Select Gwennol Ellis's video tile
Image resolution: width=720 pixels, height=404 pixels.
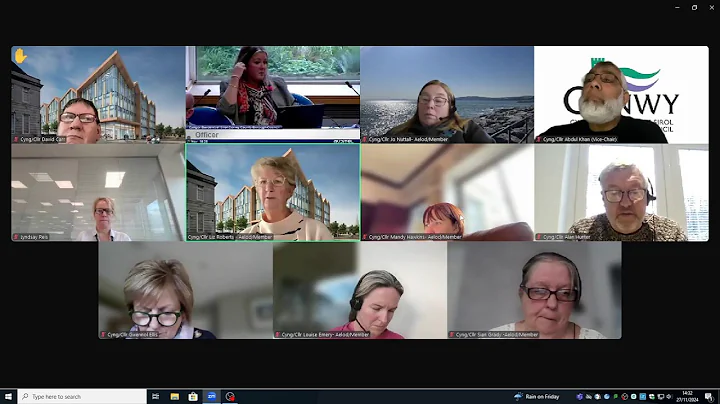pos(186,290)
